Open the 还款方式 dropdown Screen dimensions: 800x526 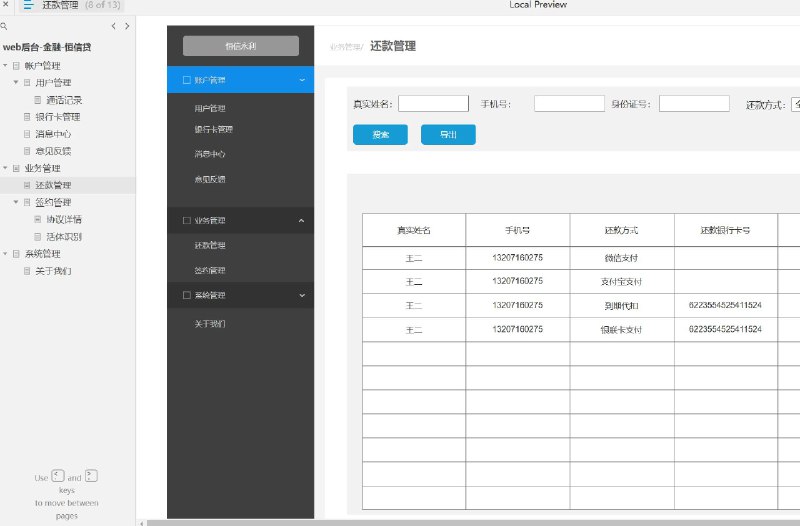[x=795, y=104]
